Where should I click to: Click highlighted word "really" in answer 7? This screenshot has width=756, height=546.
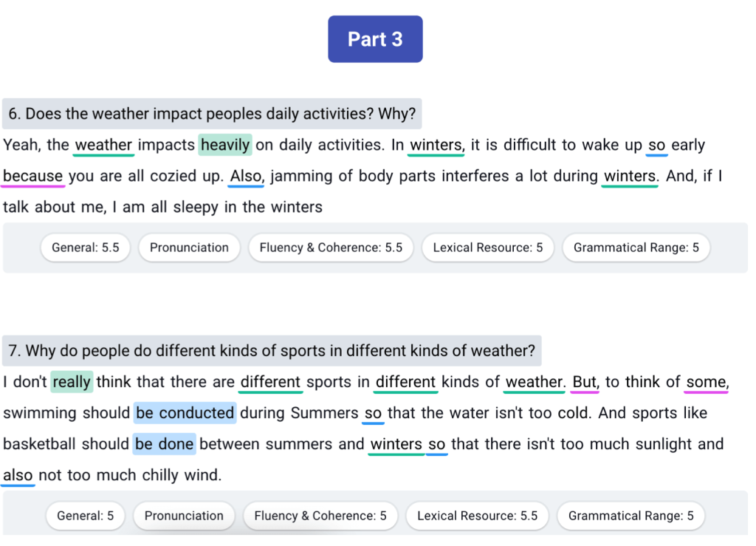click(72, 382)
